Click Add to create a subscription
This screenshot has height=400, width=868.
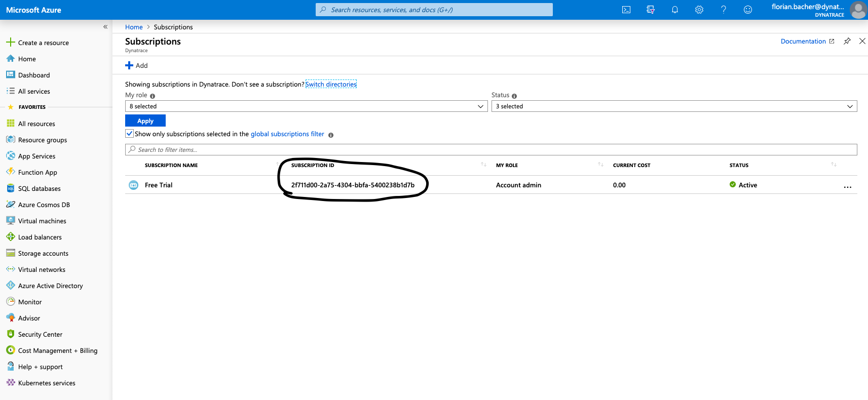tap(136, 65)
